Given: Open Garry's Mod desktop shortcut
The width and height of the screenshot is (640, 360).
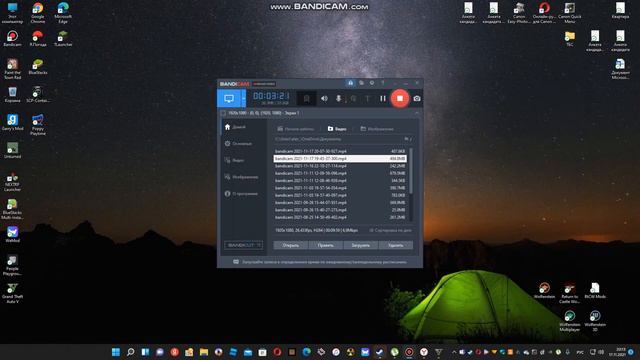Looking at the screenshot, I should pos(12,122).
